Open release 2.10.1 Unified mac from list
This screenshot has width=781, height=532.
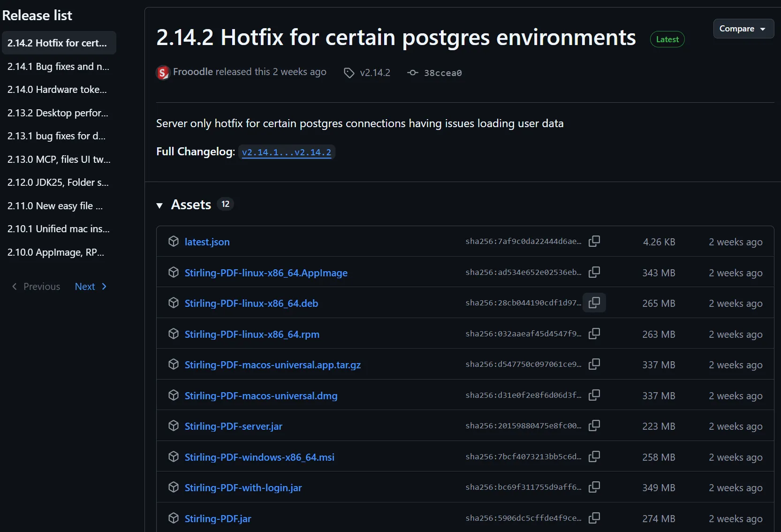tap(59, 228)
